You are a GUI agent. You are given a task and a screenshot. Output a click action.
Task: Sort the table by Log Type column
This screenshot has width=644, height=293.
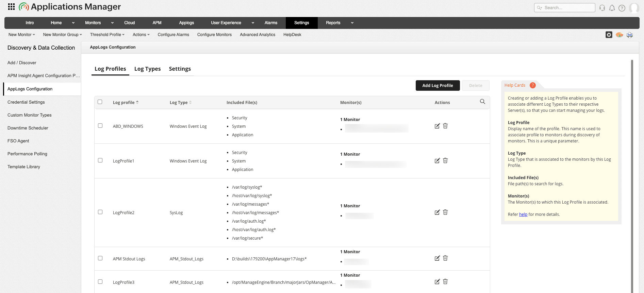coord(181,102)
